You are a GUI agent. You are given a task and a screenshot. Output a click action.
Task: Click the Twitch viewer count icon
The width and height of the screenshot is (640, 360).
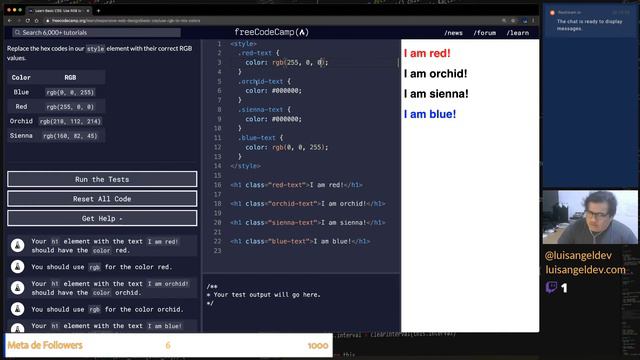coord(551,288)
